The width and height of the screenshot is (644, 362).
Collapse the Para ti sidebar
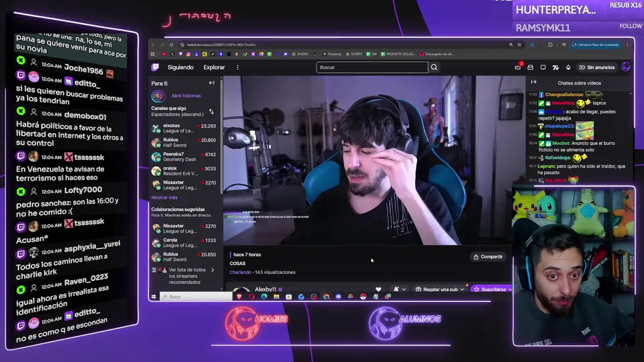pos(212,83)
